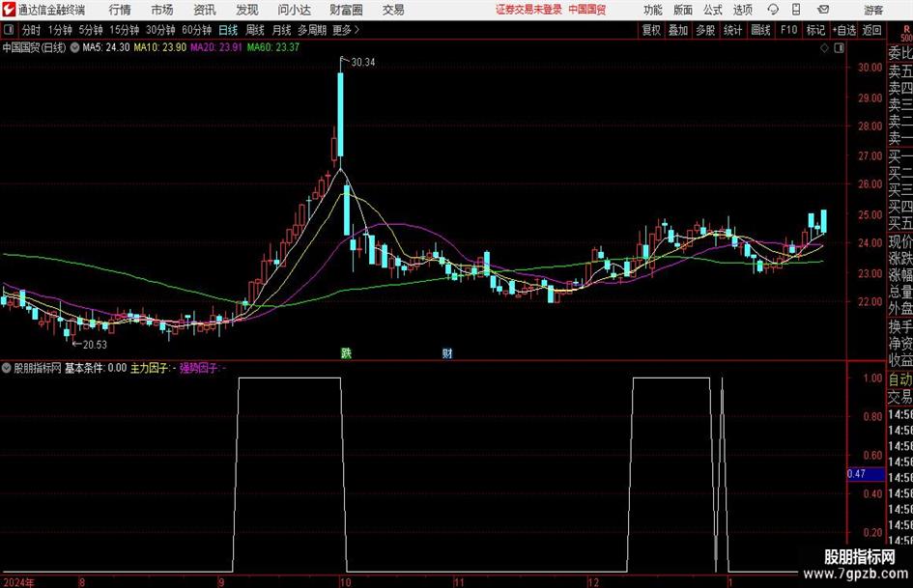Open the 财富圈 menu
Image resolution: width=913 pixels, height=588 pixels.
click(x=346, y=10)
